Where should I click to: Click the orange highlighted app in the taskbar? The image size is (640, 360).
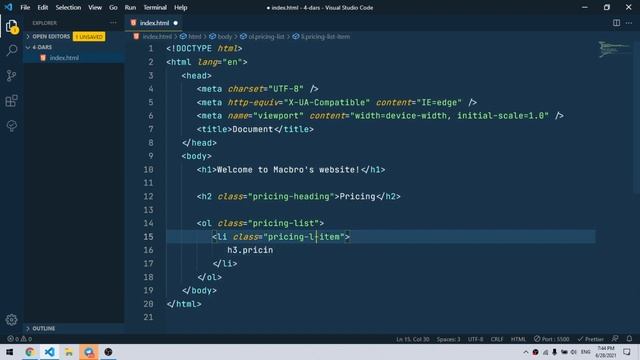(x=89, y=352)
